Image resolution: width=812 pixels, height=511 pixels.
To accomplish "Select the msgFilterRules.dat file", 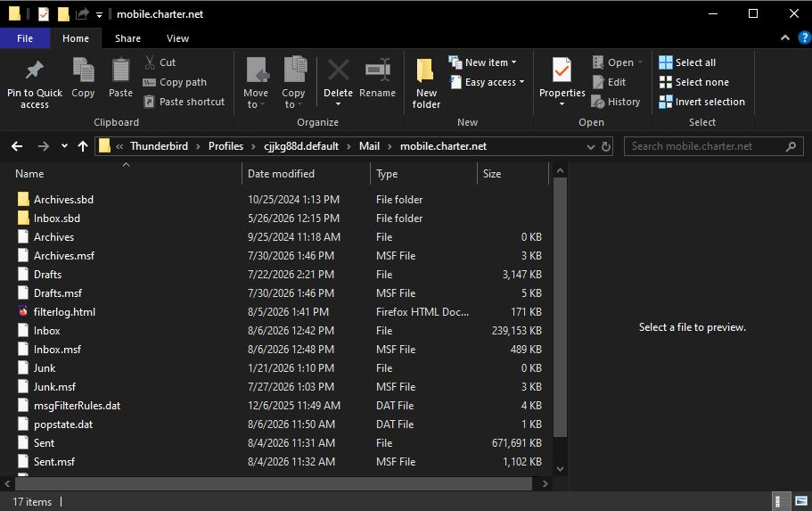I will 77,406.
